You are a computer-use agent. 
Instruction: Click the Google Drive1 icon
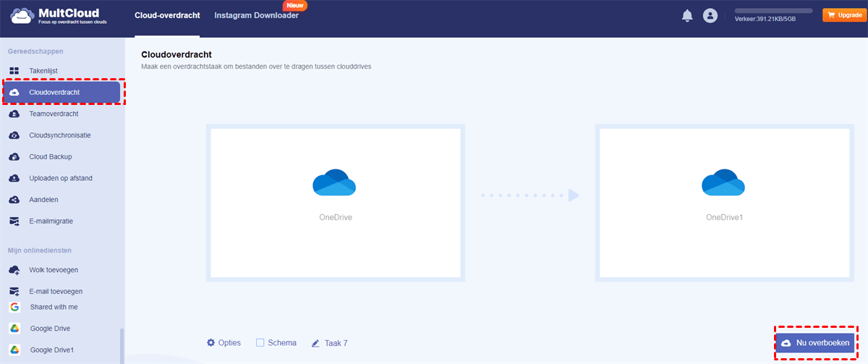click(x=14, y=350)
